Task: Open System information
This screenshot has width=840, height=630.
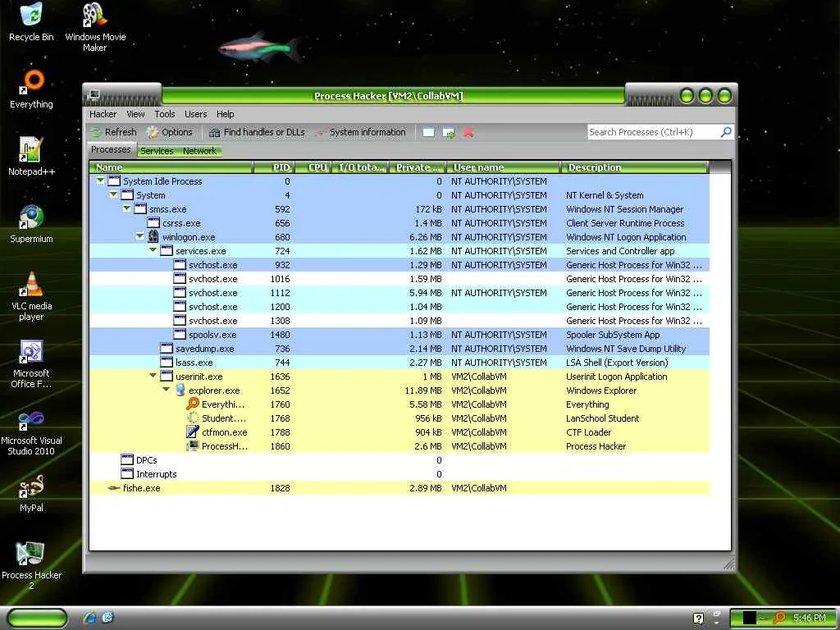Action: 361,132
